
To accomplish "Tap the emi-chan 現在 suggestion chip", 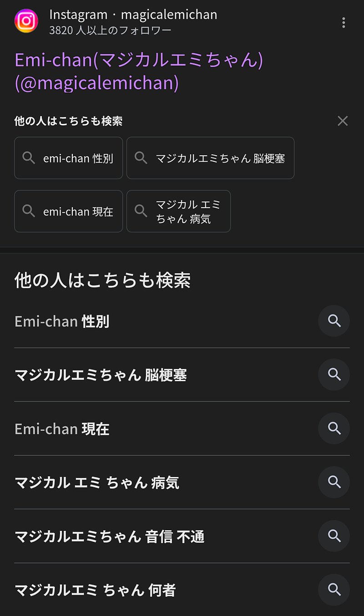I will tap(69, 211).
